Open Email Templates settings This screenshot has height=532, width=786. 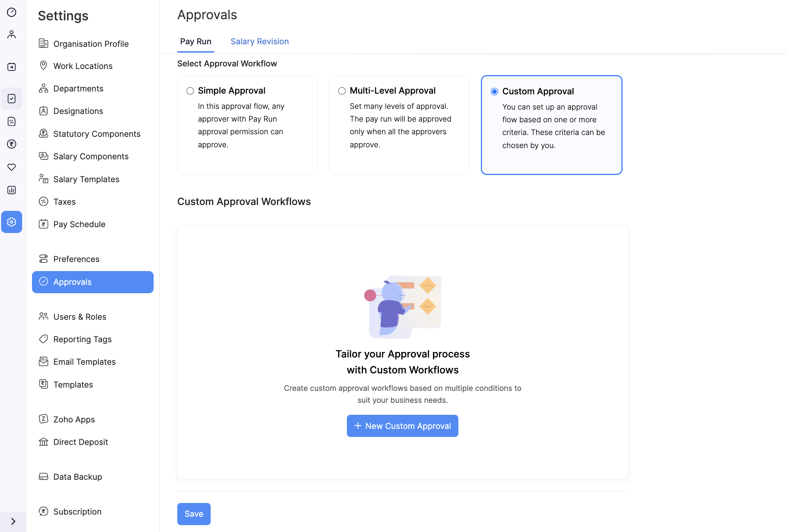click(84, 361)
